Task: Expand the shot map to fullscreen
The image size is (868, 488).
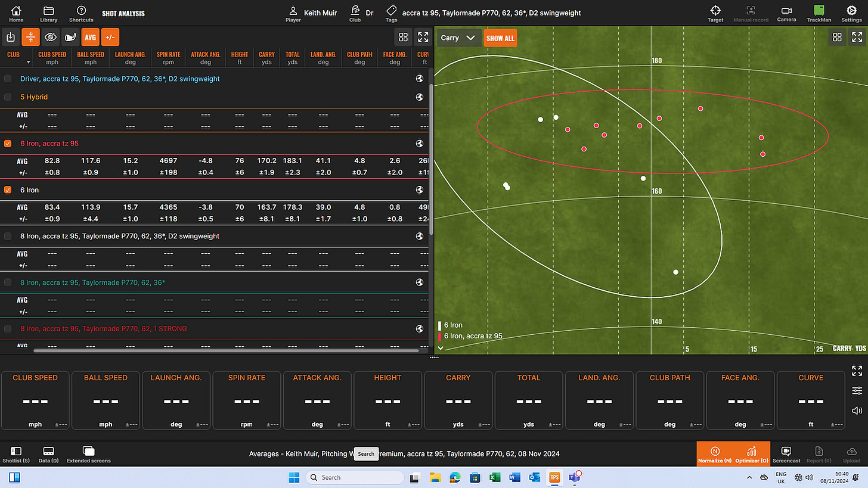Action: [857, 37]
